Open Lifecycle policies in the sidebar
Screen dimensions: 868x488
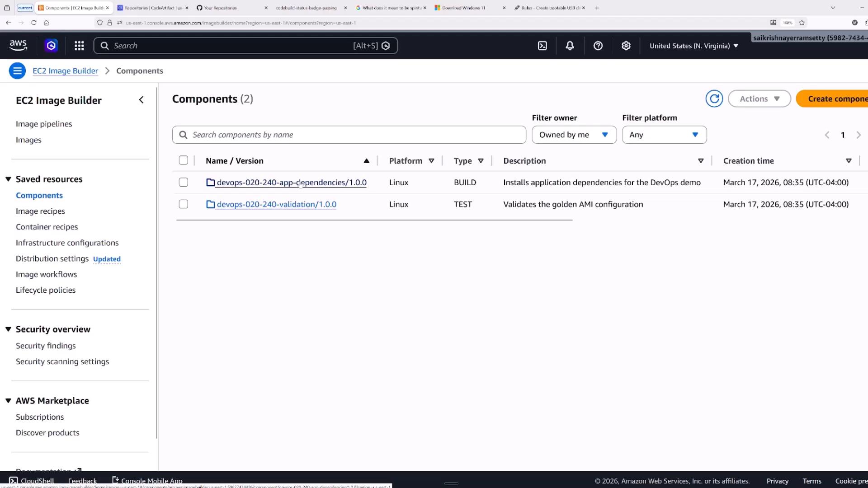pyautogui.click(x=46, y=290)
